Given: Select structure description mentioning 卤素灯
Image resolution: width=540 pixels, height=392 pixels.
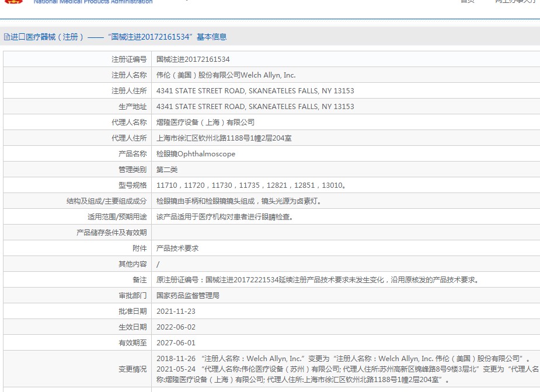Looking at the screenshot, I should (x=239, y=201).
